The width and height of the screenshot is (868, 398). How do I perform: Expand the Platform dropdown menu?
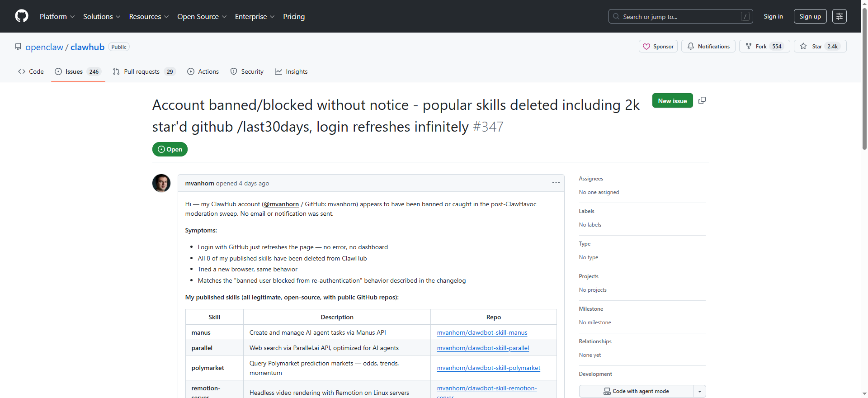pyautogui.click(x=57, y=16)
